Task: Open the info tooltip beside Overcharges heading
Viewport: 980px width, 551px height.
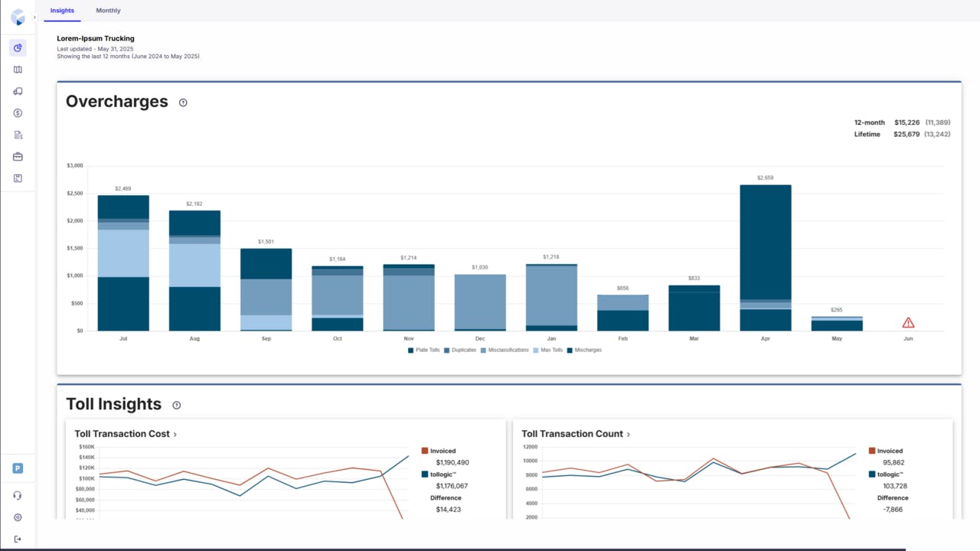Action: (x=183, y=102)
